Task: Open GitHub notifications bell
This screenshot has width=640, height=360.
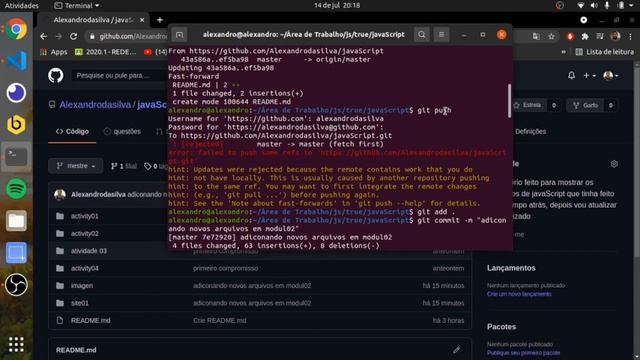Action: click(x=571, y=76)
